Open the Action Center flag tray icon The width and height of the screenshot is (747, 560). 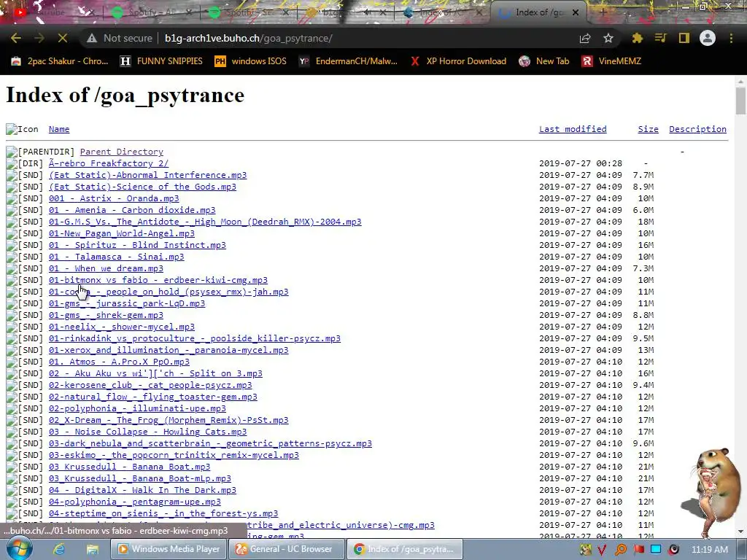639,550
